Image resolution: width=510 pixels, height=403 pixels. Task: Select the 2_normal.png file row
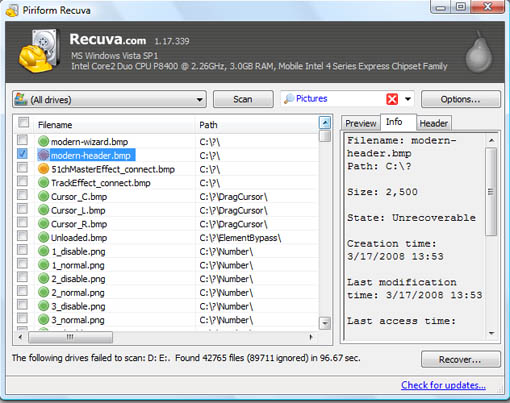click(x=167, y=292)
